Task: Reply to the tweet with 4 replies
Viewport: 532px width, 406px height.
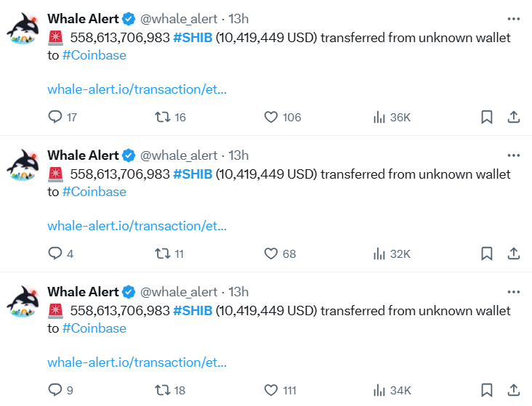Action: pyautogui.click(x=55, y=253)
